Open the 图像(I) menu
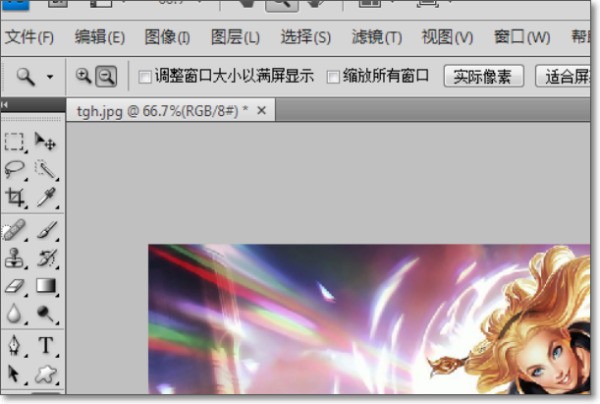This screenshot has width=600, height=404. click(167, 37)
